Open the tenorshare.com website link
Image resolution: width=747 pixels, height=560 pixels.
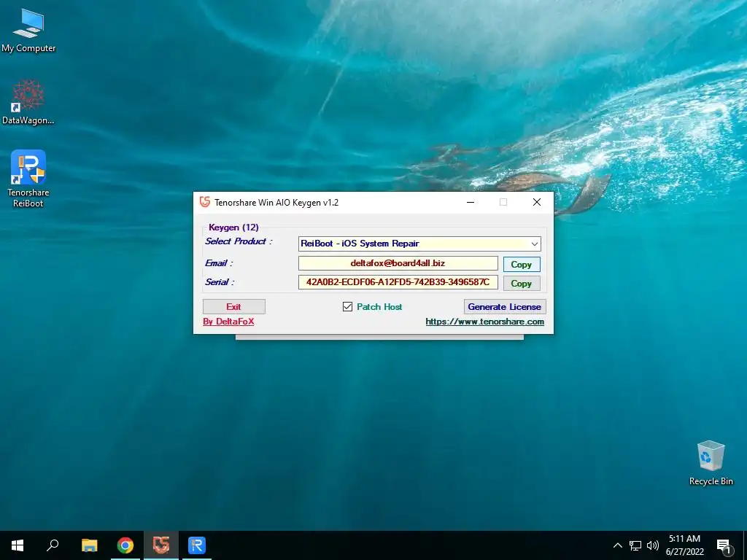[x=484, y=322]
